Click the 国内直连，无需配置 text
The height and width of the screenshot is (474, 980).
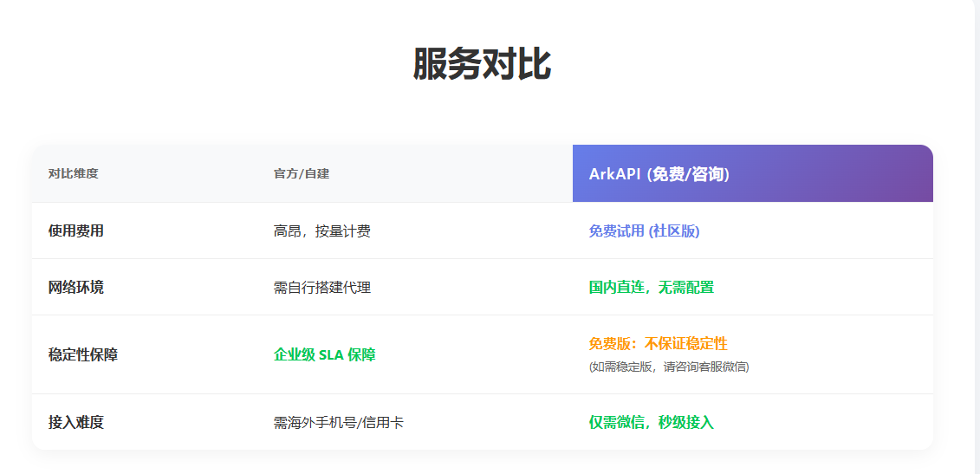[x=652, y=287]
